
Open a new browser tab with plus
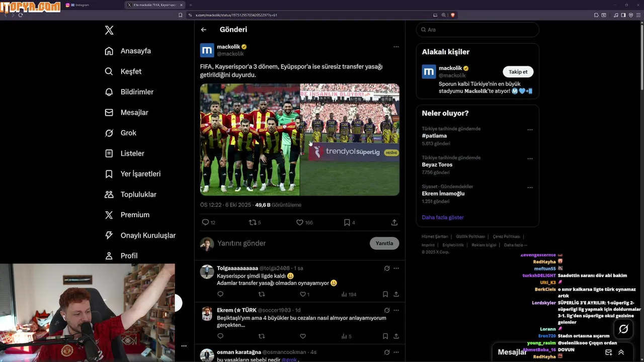point(191,5)
